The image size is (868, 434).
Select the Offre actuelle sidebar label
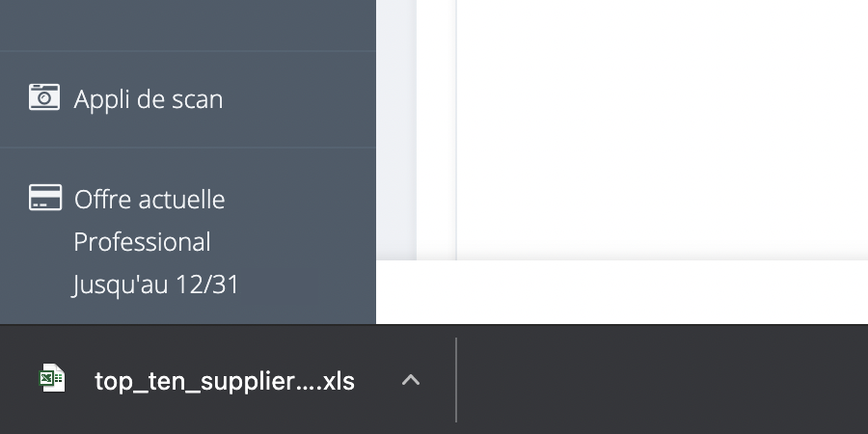149,200
